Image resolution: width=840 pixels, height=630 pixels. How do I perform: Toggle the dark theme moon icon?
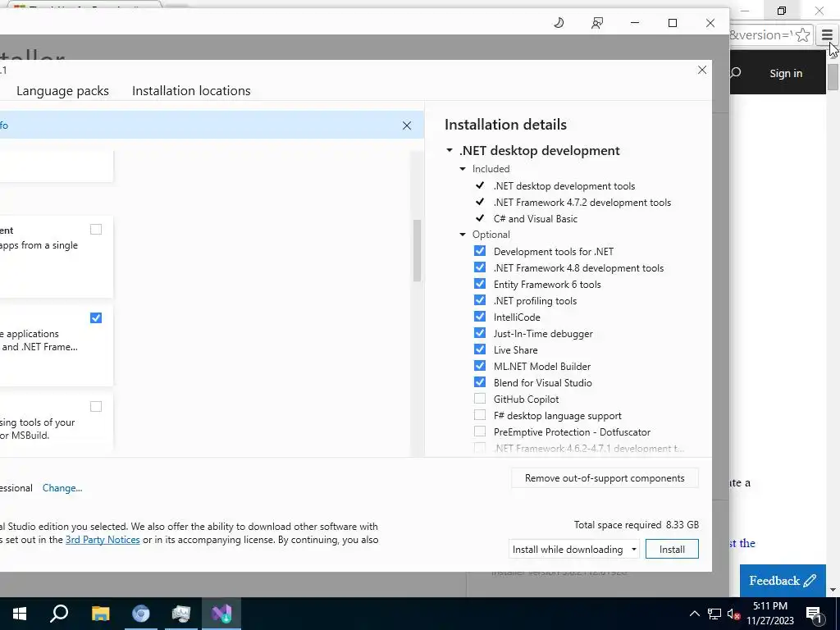(558, 23)
